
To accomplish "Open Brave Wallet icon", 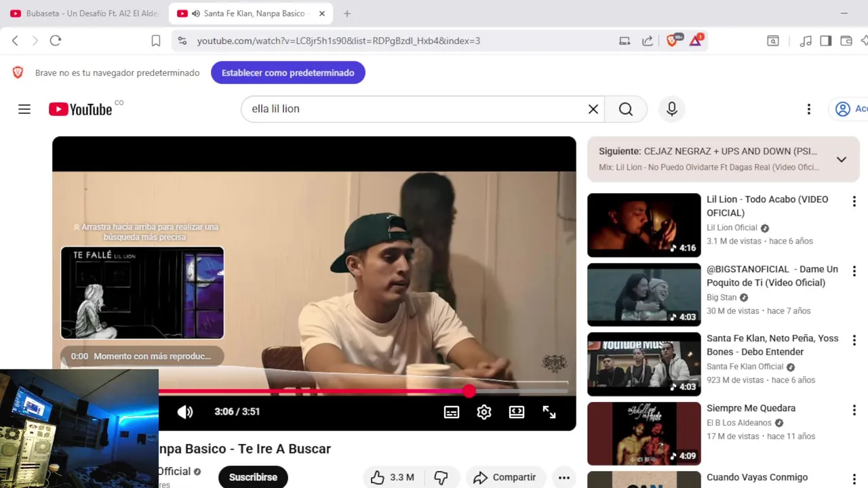I will click(846, 41).
